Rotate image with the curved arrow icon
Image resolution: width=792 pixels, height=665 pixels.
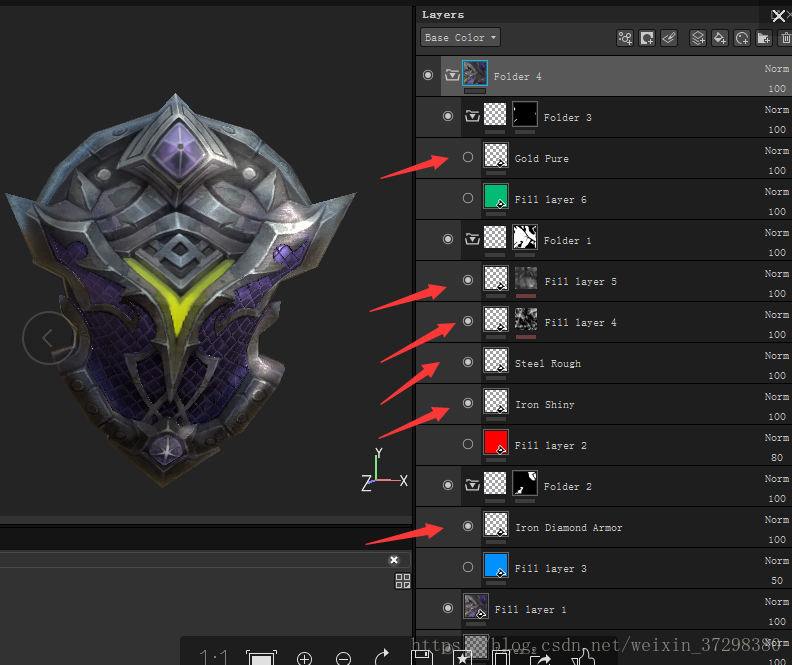(382, 657)
